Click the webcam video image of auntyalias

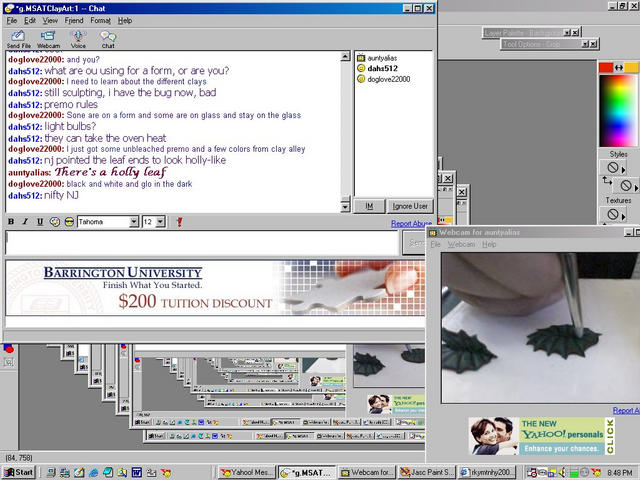pos(540,328)
